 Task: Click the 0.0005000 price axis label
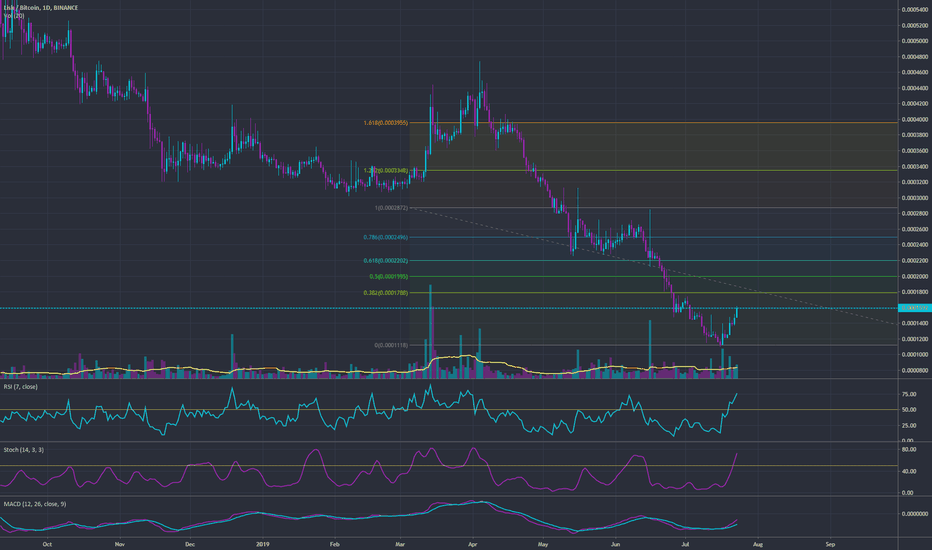point(915,41)
